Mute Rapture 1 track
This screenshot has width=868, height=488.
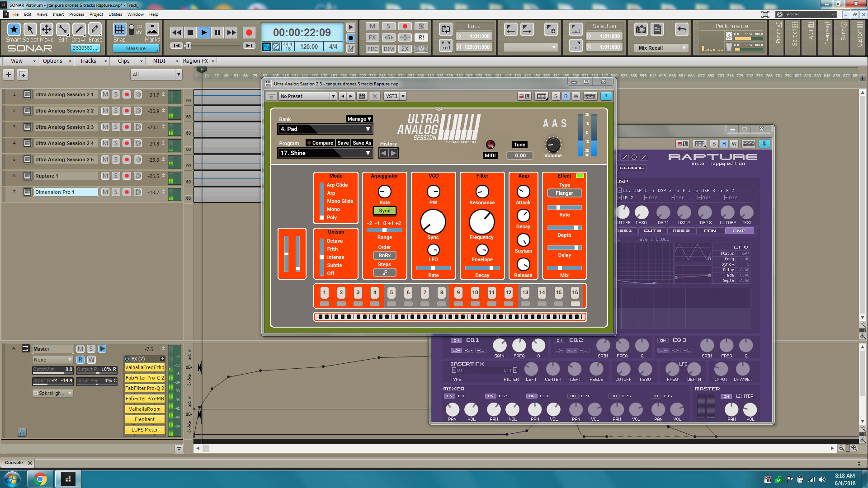pos(105,176)
